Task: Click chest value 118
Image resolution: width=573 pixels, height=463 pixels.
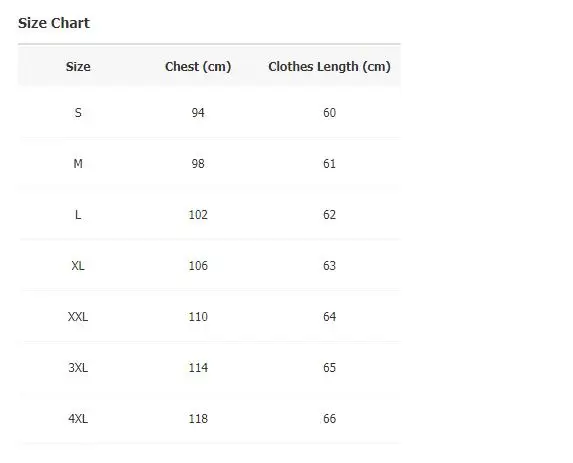Action: [x=198, y=418]
